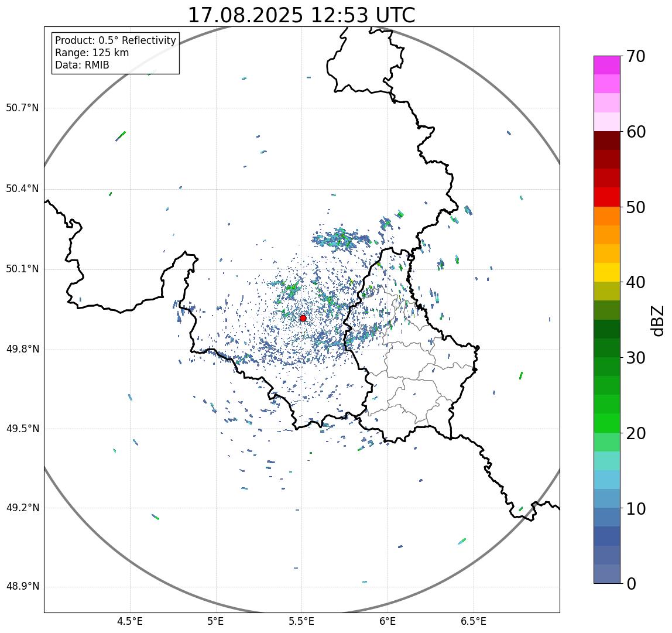This screenshot has height=633, width=672.
Task: Click the red 50 dBZ colorbar segment
Action: [x=607, y=197]
